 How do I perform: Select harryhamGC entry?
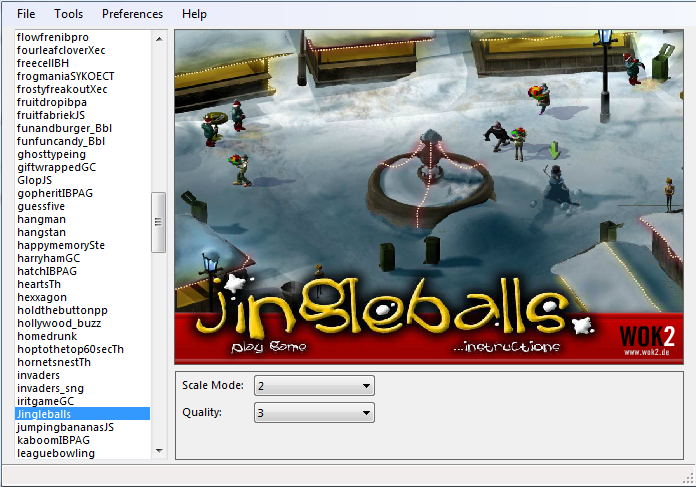(82, 258)
